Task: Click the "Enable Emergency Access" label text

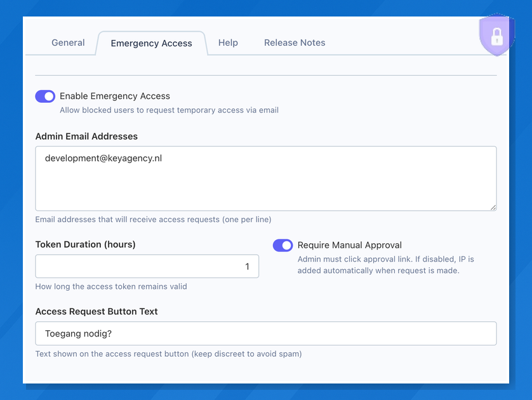Action: tap(115, 96)
